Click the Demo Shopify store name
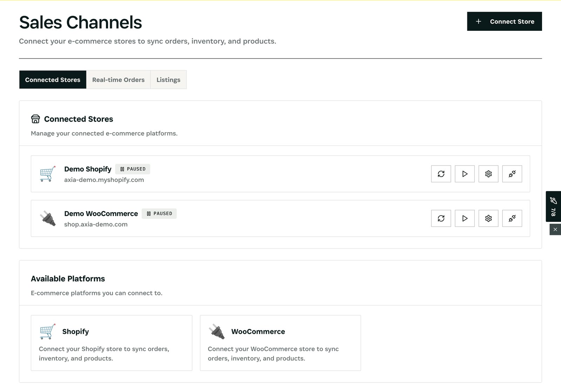 88,169
